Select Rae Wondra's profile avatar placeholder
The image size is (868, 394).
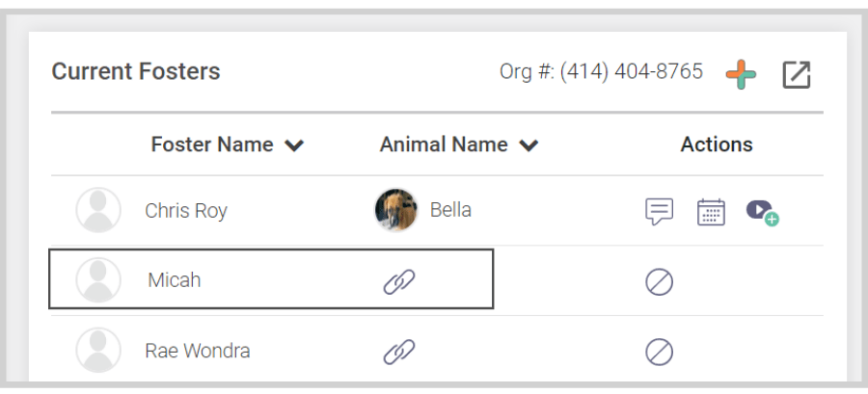click(98, 350)
